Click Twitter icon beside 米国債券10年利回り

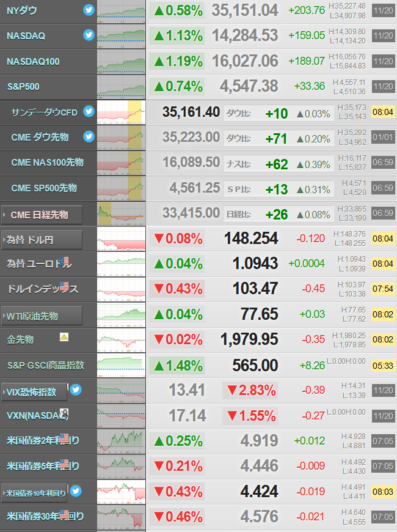tap(76, 491)
